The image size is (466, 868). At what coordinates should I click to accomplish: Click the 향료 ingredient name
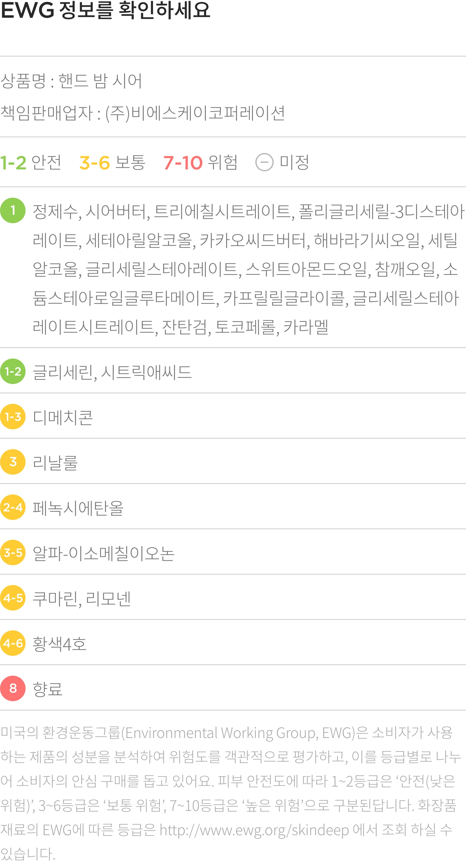[x=48, y=689]
